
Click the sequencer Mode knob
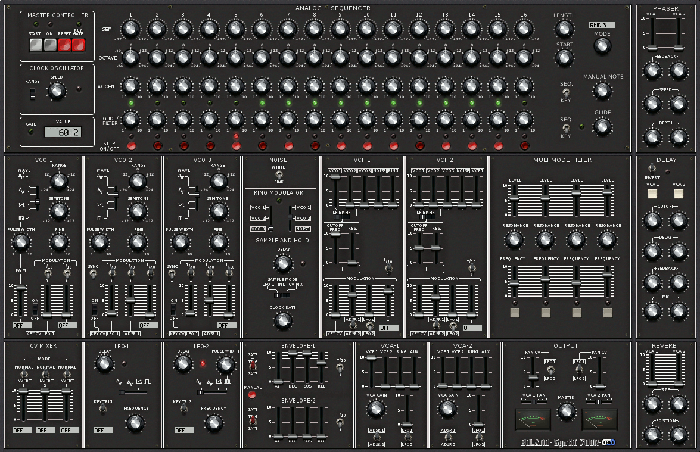tap(602, 45)
